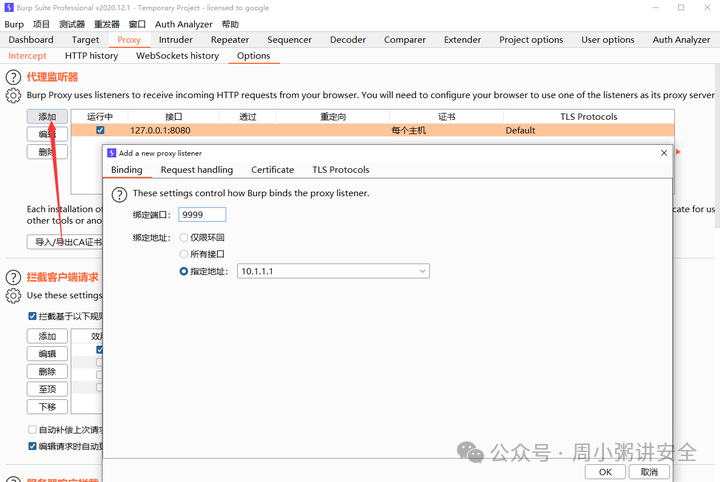Click 至顶 move-to-top button
Screen dimensions: 720x482
click(x=47, y=389)
